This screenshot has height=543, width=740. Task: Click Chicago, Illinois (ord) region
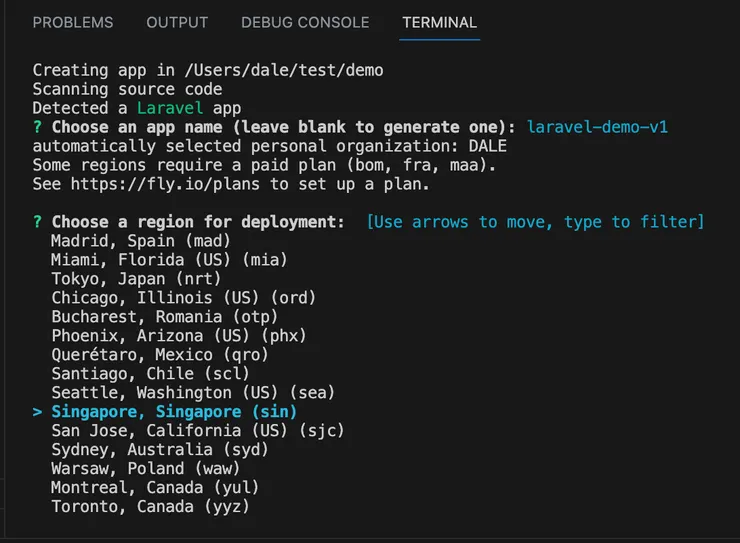[x=183, y=298]
